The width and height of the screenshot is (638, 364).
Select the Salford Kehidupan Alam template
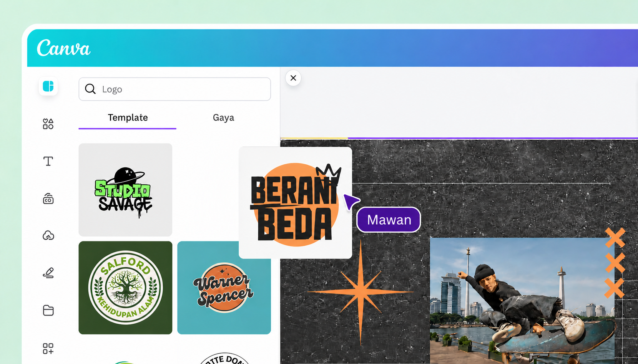(x=125, y=288)
